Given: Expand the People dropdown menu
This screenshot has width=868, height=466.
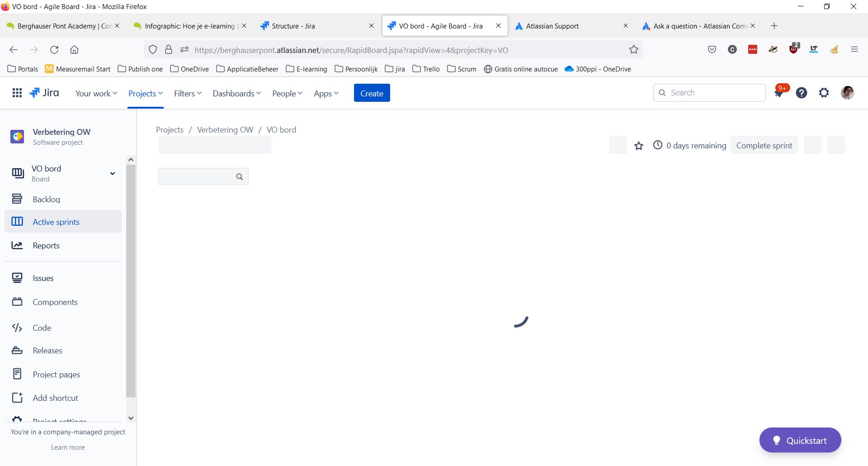Looking at the screenshot, I should point(287,93).
